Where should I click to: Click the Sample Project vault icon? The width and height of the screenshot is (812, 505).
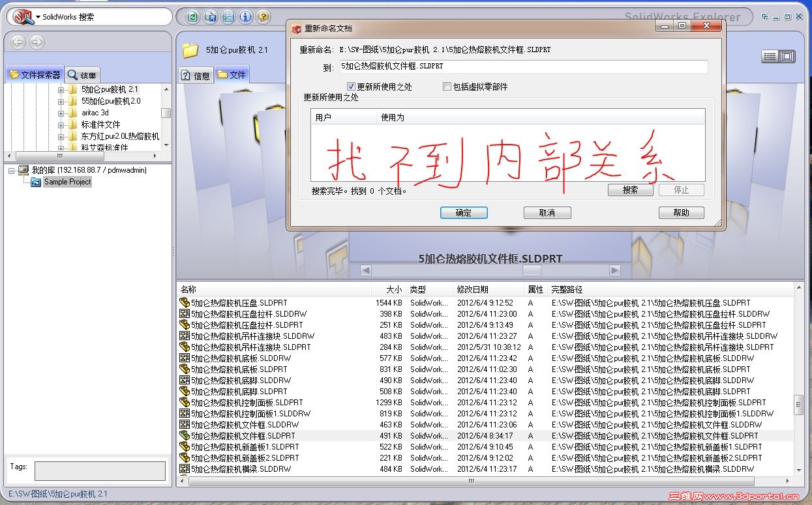click(36, 182)
